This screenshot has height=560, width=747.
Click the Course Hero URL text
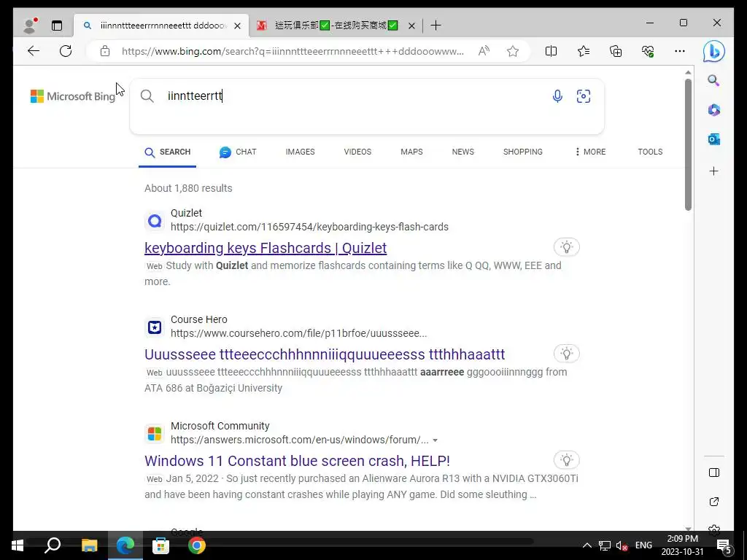coord(298,333)
